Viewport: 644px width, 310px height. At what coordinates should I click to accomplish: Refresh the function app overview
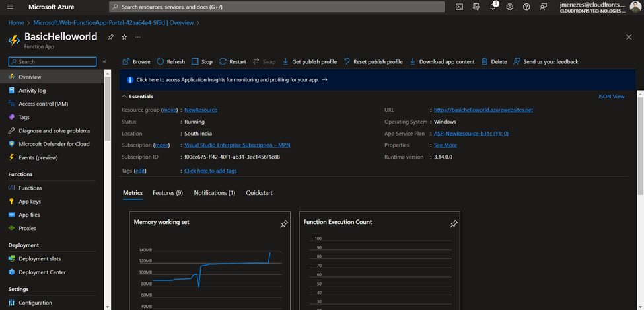(x=171, y=61)
